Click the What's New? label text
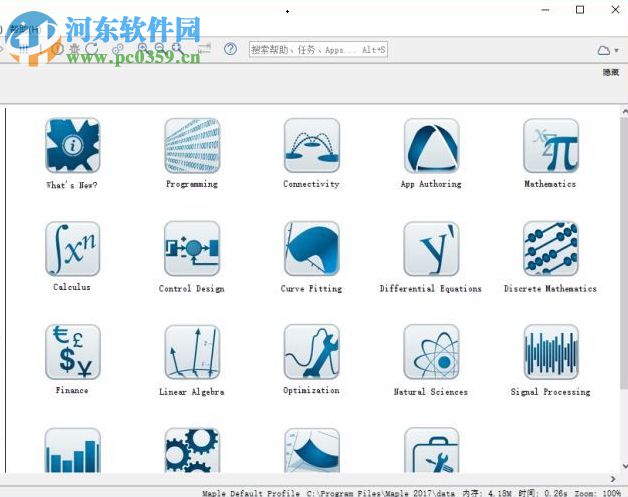The height and width of the screenshot is (497, 628). point(72,185)
